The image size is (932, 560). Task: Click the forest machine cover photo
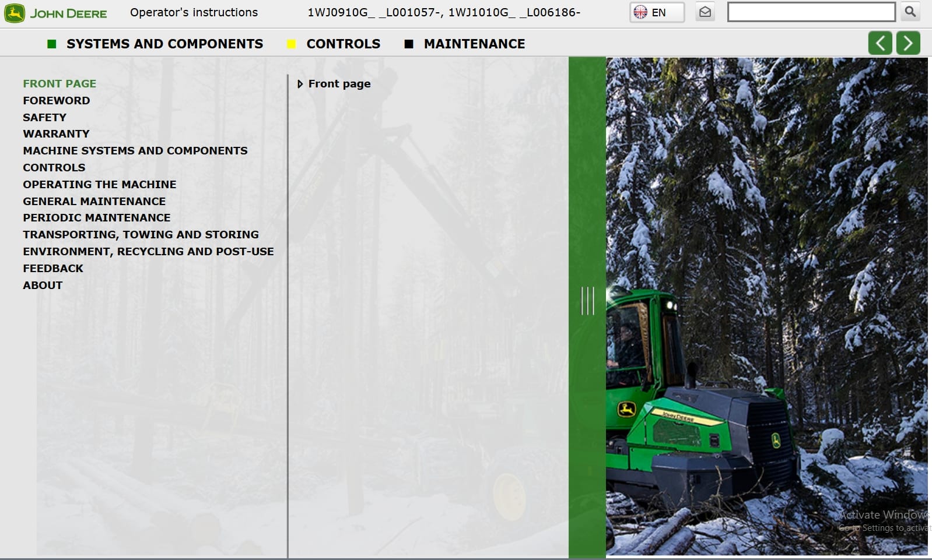[766, 306]
